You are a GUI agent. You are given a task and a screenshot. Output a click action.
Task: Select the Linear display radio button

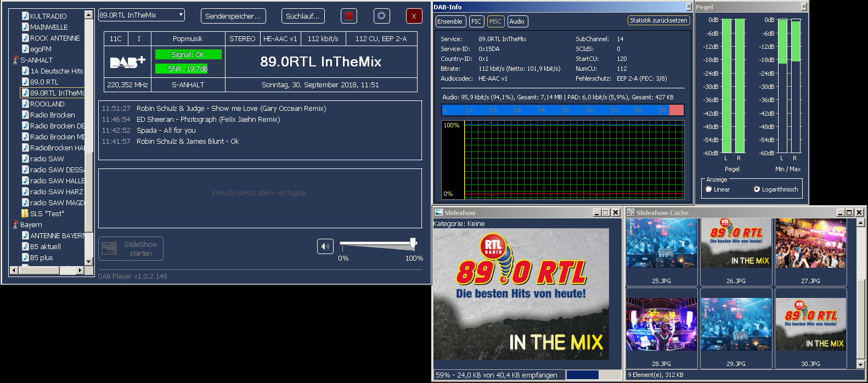[708, 189]
